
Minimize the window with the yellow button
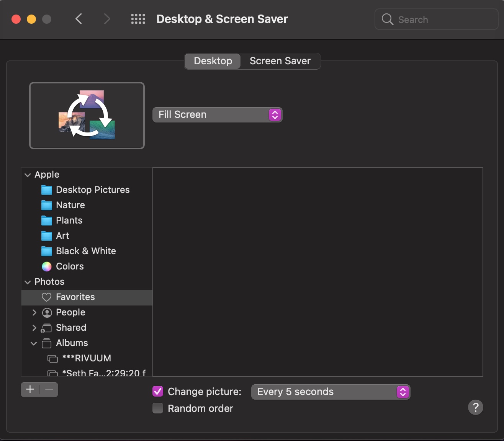point(31,19)
